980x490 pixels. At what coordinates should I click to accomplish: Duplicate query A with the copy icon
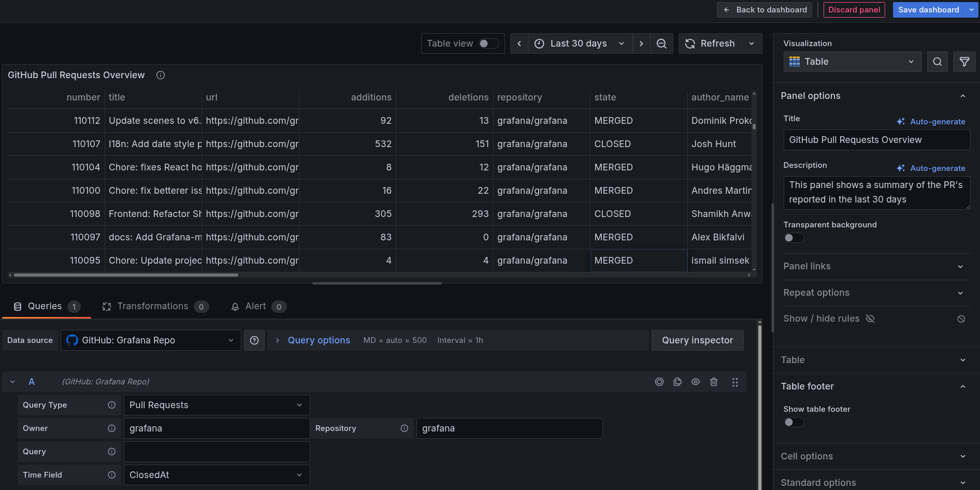tap(678, 382)
